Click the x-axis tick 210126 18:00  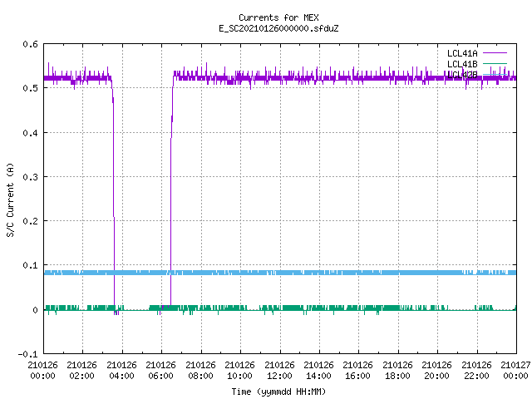tap(398, 371)
